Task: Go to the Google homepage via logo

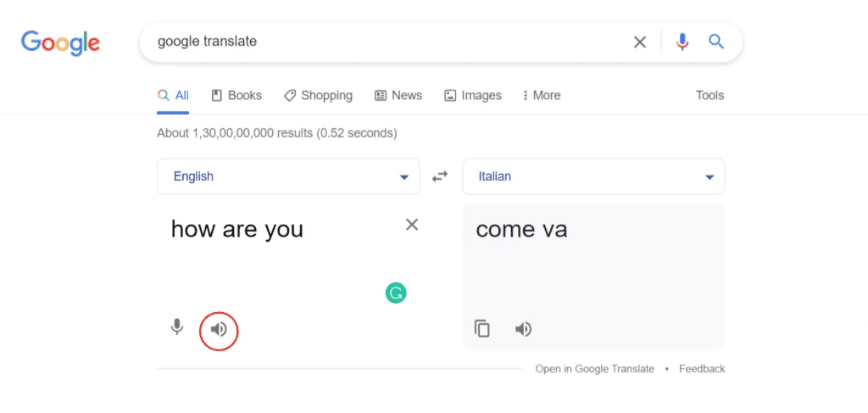Action: pyautogui.click(x=61, y=42)
